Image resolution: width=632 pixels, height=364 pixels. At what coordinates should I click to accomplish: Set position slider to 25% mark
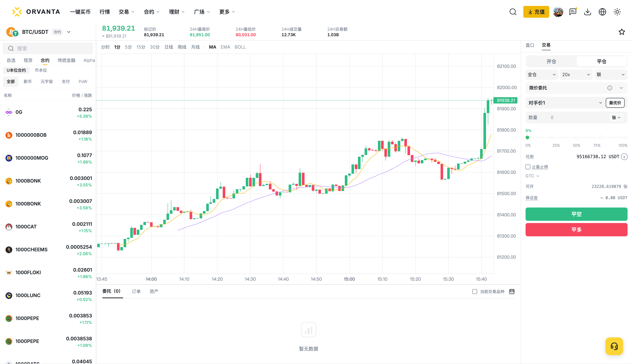tap(552, 137)
